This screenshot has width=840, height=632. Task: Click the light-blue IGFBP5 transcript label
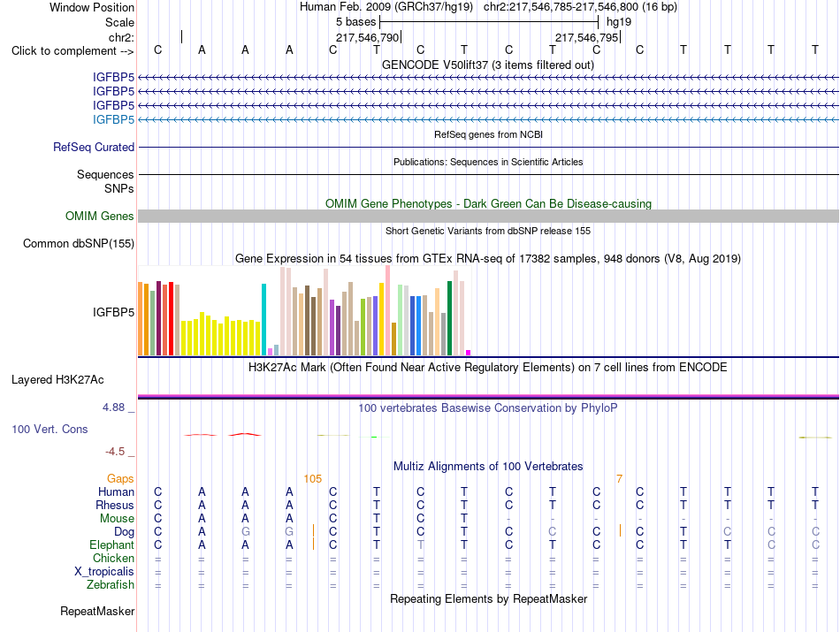tap(113, 119)
